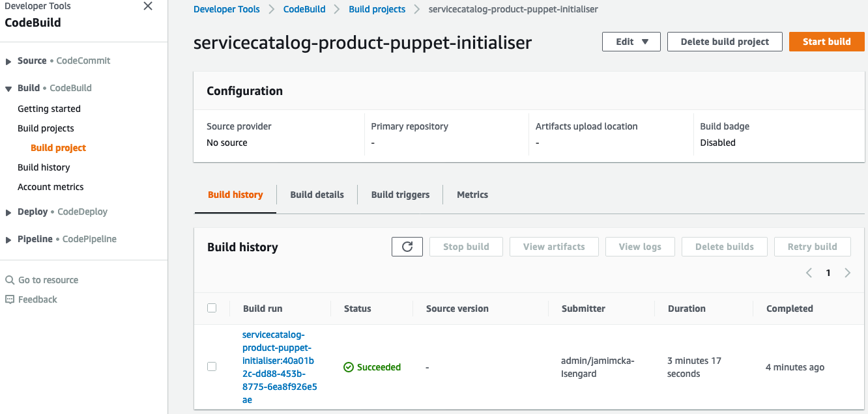Expand the Source CodeCommit section
Screen dimensions: 868x414
[8, 61]
